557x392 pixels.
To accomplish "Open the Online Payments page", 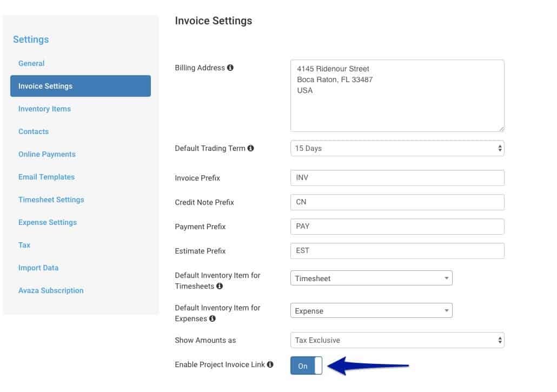I will click(47, 154).
